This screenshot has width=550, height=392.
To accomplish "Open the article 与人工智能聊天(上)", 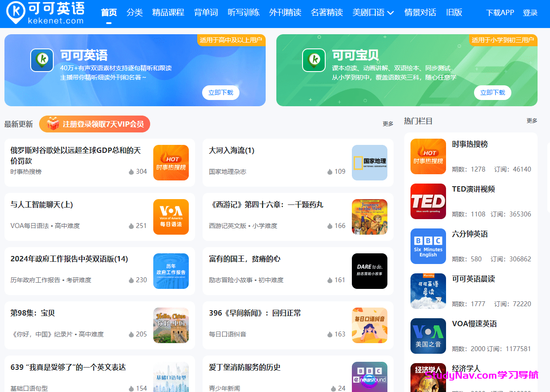I will (42, 204).
